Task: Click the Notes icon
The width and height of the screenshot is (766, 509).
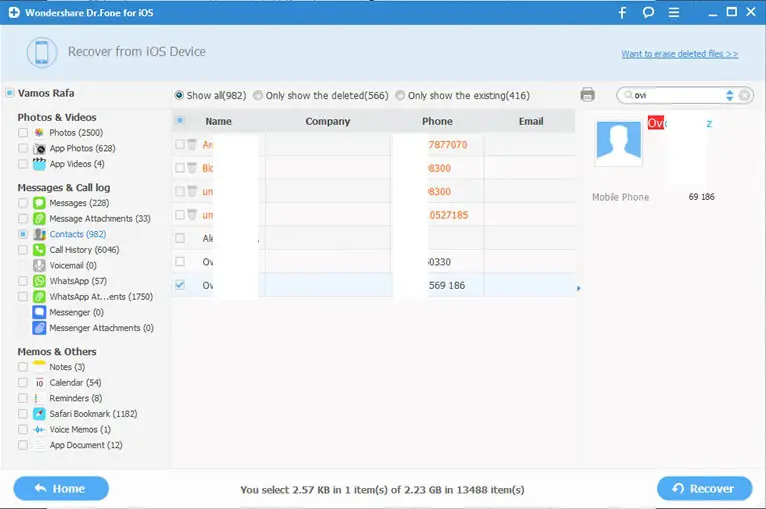Action: click(39, 367)
